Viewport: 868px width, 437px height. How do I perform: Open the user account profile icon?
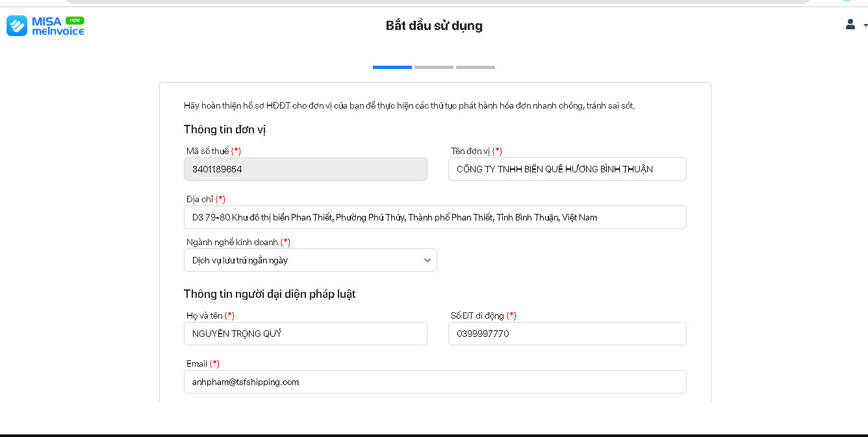click(x=850, y=25)
